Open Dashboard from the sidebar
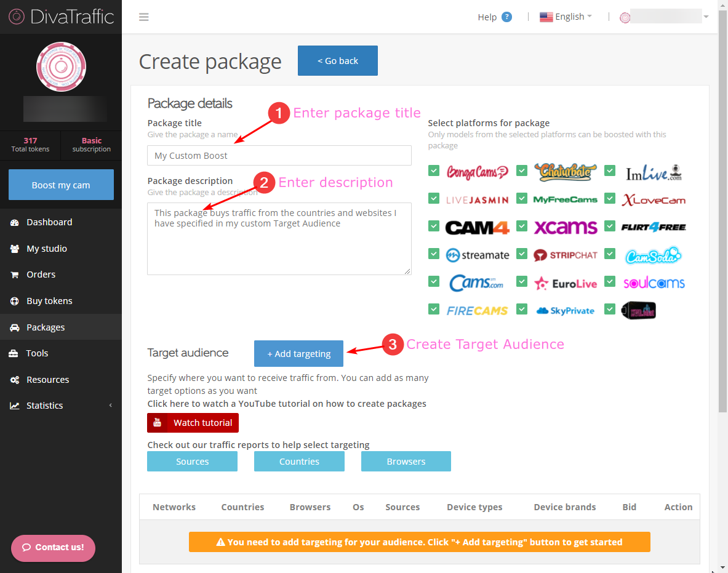The width and height of the screenshot is (728, 573). click(61, 222)
